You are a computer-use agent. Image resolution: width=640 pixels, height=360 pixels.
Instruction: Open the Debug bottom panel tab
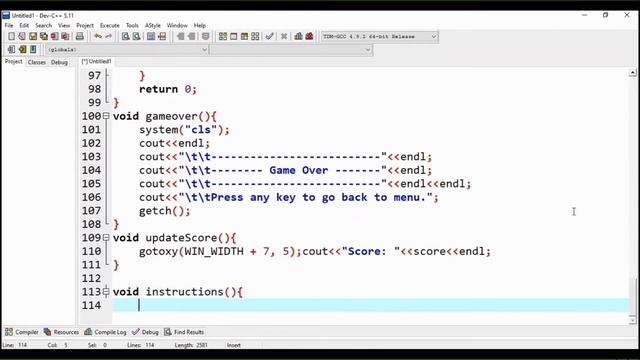click(145, 332)
